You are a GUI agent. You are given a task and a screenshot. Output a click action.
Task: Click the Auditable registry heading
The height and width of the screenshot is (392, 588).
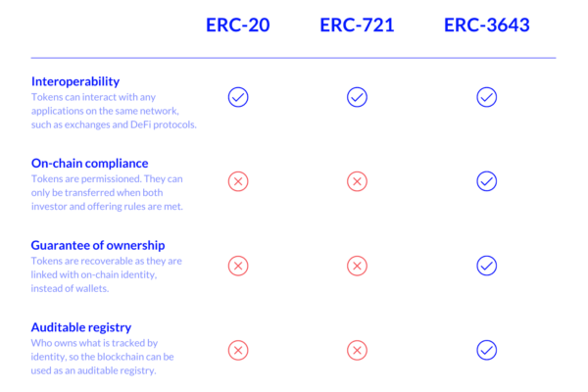(x=81, y=327)
